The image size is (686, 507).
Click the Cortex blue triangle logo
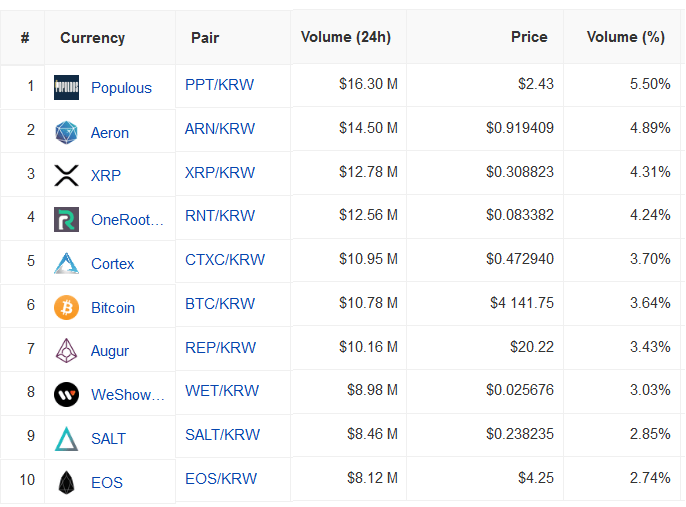(x=66, y=263)
